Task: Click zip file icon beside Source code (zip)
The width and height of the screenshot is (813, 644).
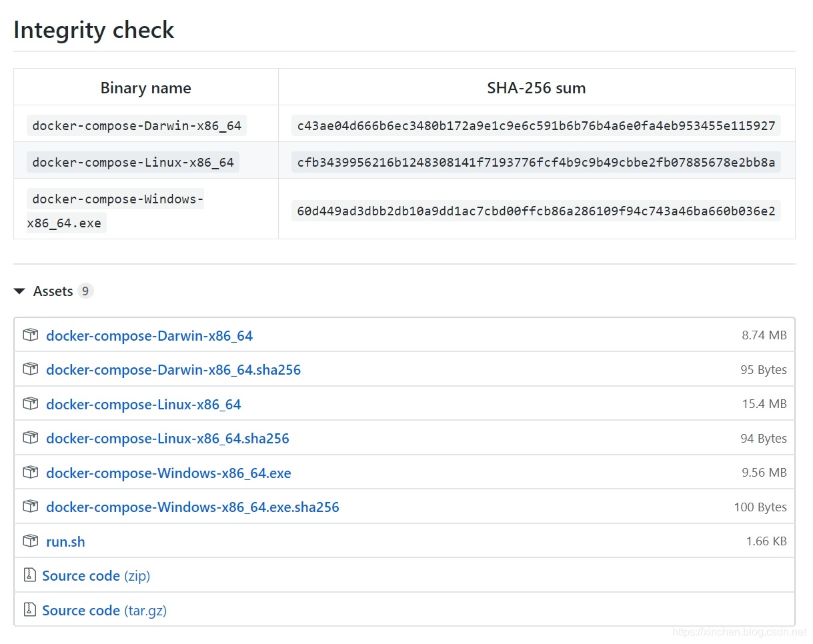Action: coord(29,575)
